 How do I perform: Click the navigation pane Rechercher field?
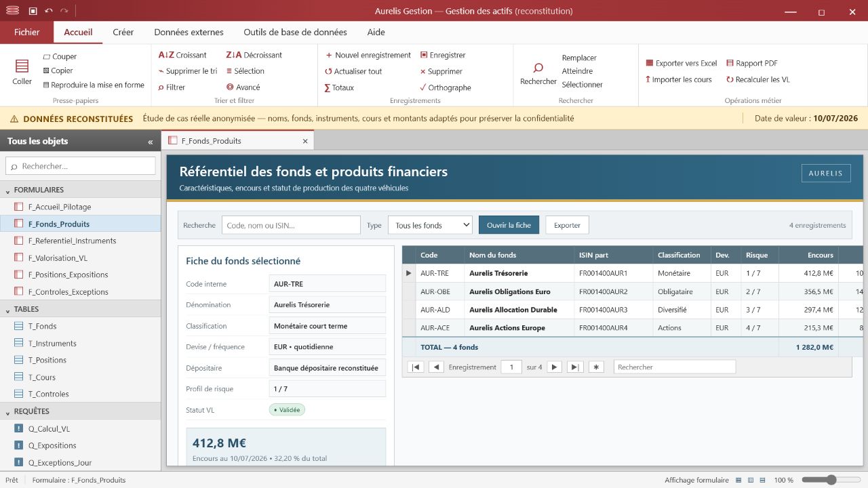point(81,166)
